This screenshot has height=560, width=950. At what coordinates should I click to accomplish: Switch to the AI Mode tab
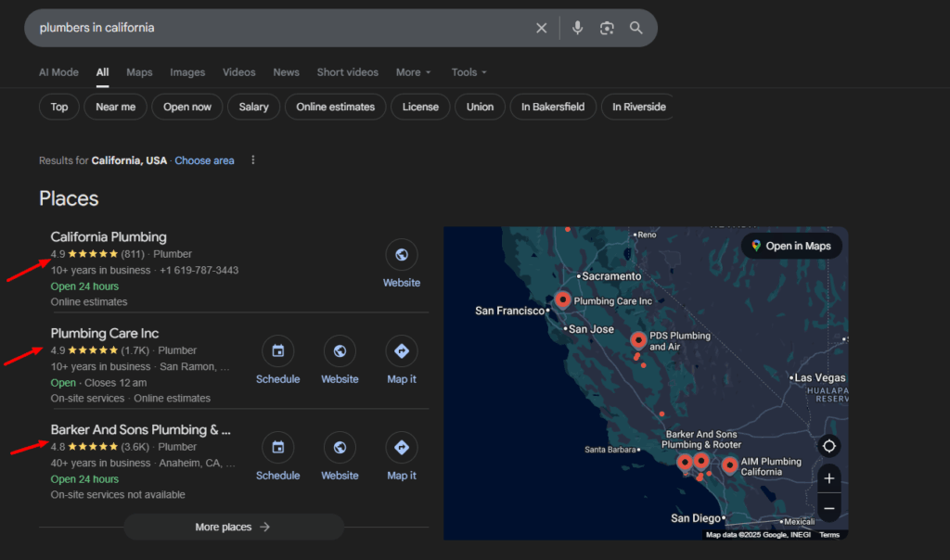click(x=58, y=72)
